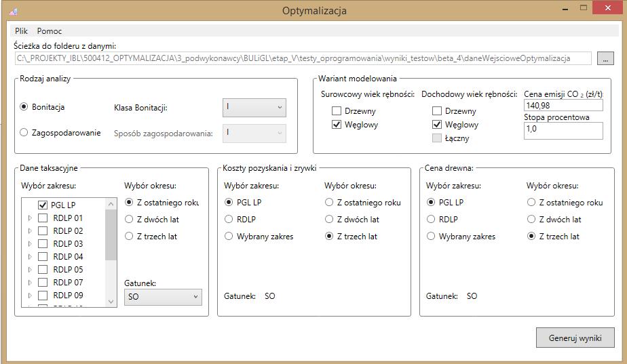
Task: Uncheck the PGL LP tree checkbox
Action: [x=43, y=205]
